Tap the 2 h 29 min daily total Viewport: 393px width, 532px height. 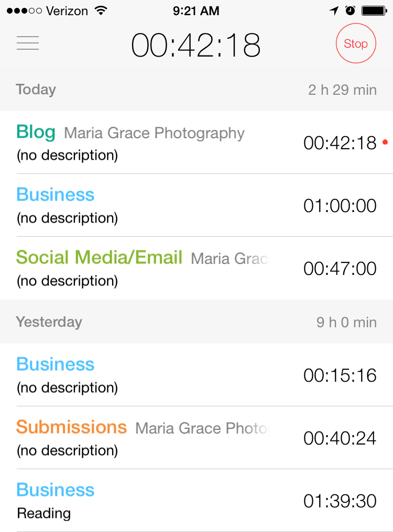(x=342, y=90)
